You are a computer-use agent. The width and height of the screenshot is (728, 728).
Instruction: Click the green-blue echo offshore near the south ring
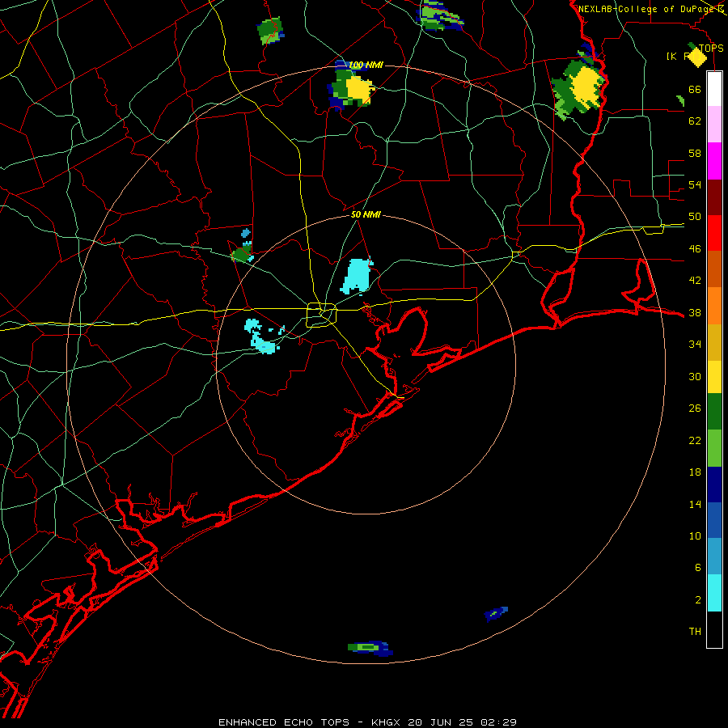click(370, 648)
